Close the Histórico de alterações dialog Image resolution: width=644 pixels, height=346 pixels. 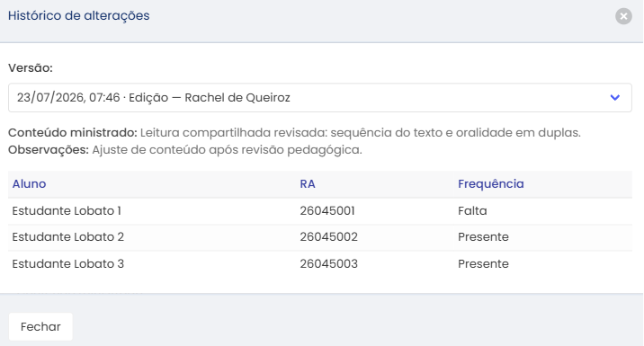point(623,16)
